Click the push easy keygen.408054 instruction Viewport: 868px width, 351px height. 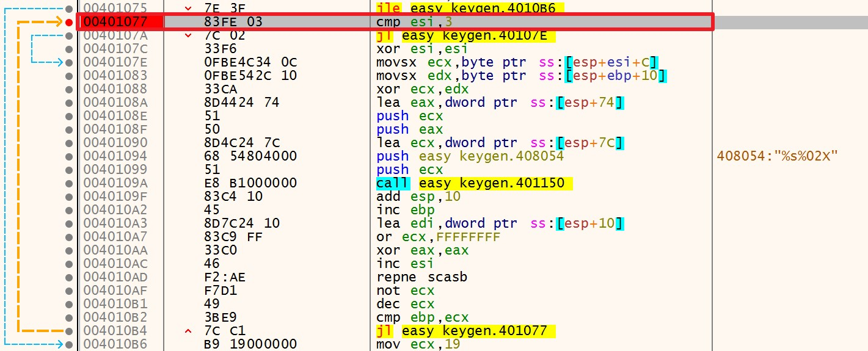pos(470,156)
